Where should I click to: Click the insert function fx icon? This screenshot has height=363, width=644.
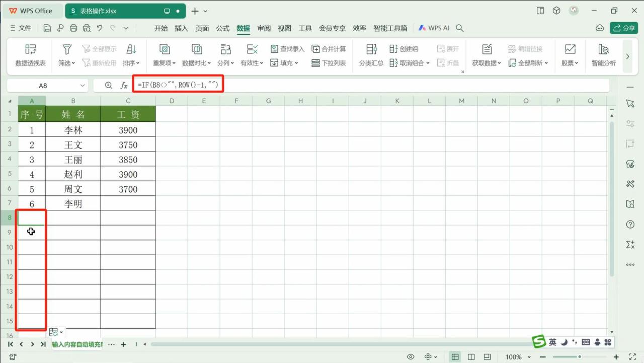[x=124, y=86]
